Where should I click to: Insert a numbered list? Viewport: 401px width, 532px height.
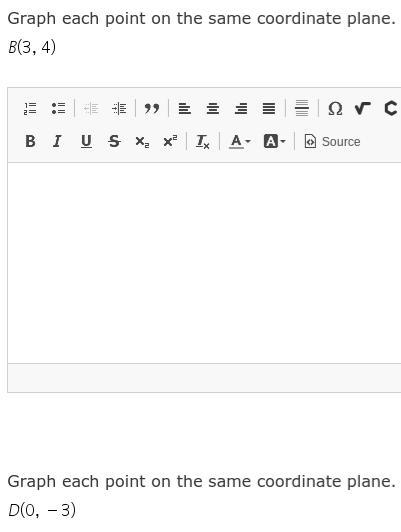30,109
